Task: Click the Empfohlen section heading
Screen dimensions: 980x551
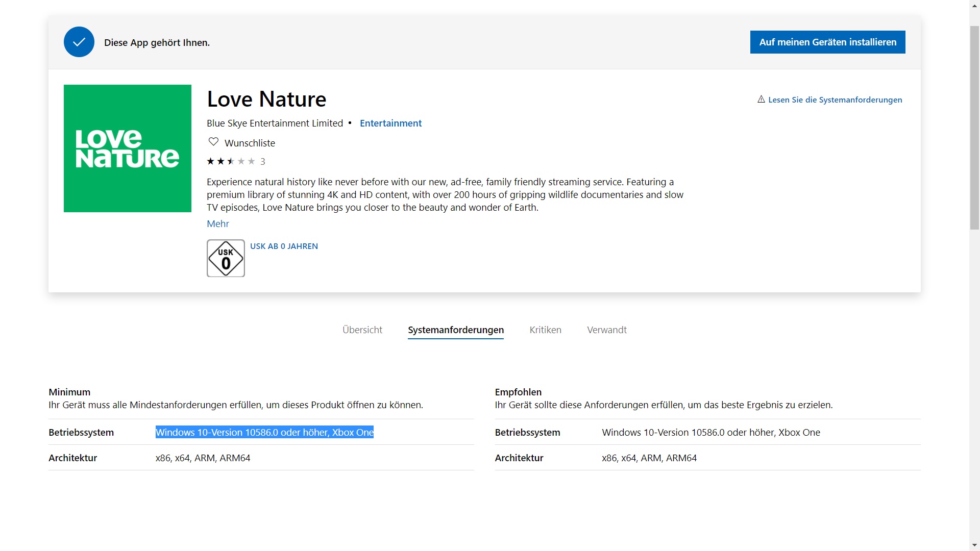Action: (518, 392)
